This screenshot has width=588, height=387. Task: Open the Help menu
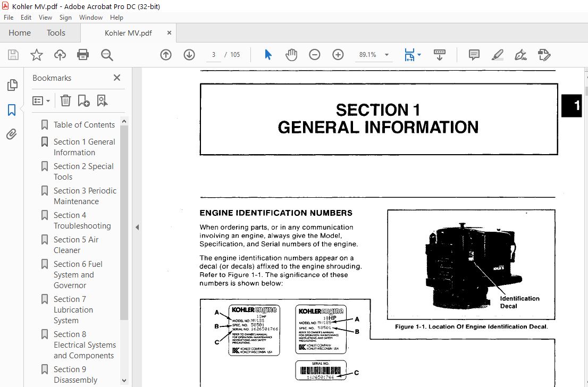(116, 17)
